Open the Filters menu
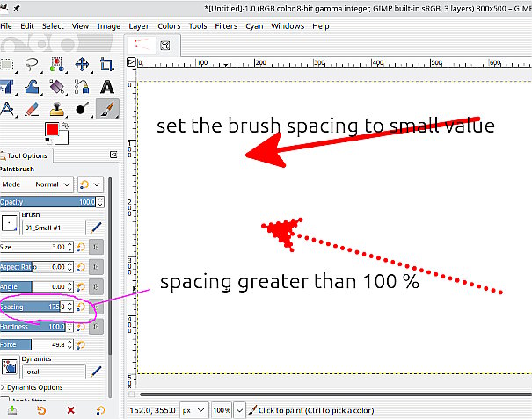The image size is (532, 419). tap(226, 26)
